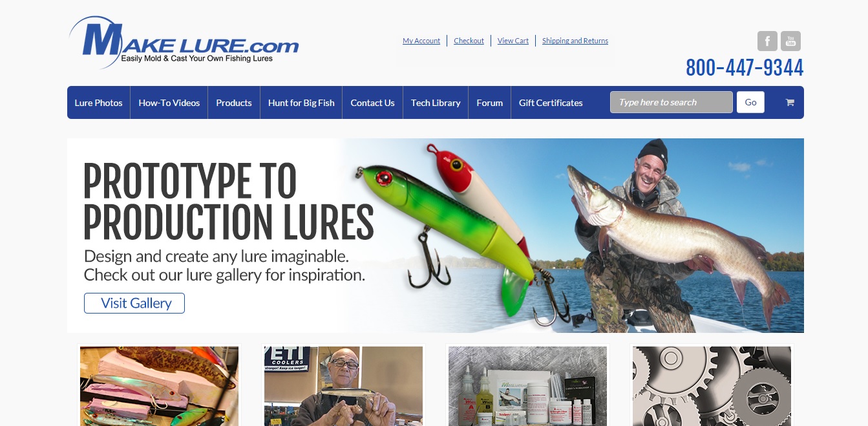Click the search input field
This screenshot has height=426, width=868.
[672, 102]
